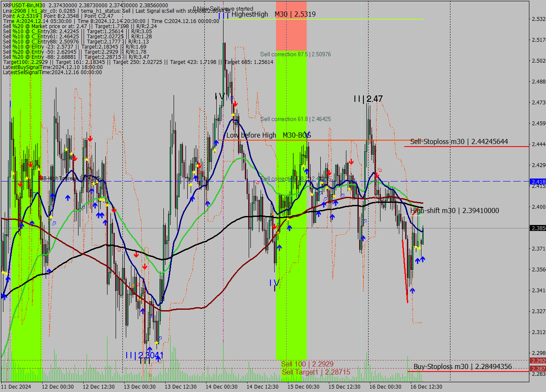Click the '11 Dec 2024' date label
Viewport: 546px width, 392px height.
16,387
